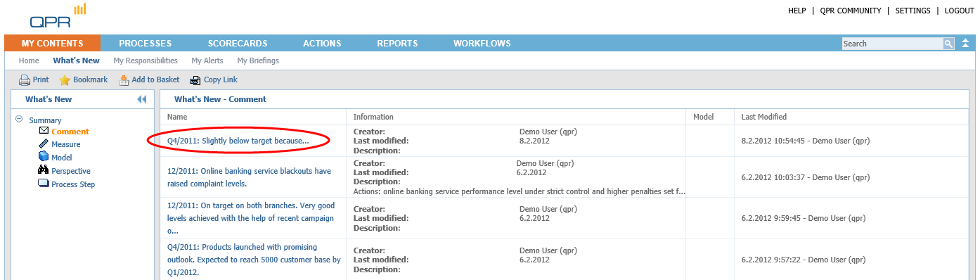Switch to My Responsibilities sub-tab
Viewport: 980px width, 280px height.
146,61
